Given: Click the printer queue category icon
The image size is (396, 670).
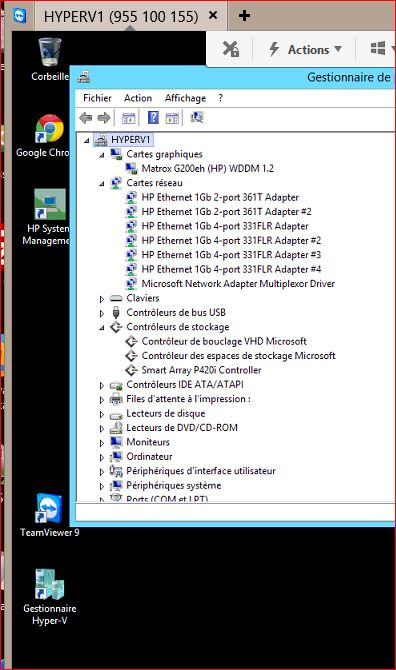Looking at the screenshot, I should (116, 399).
